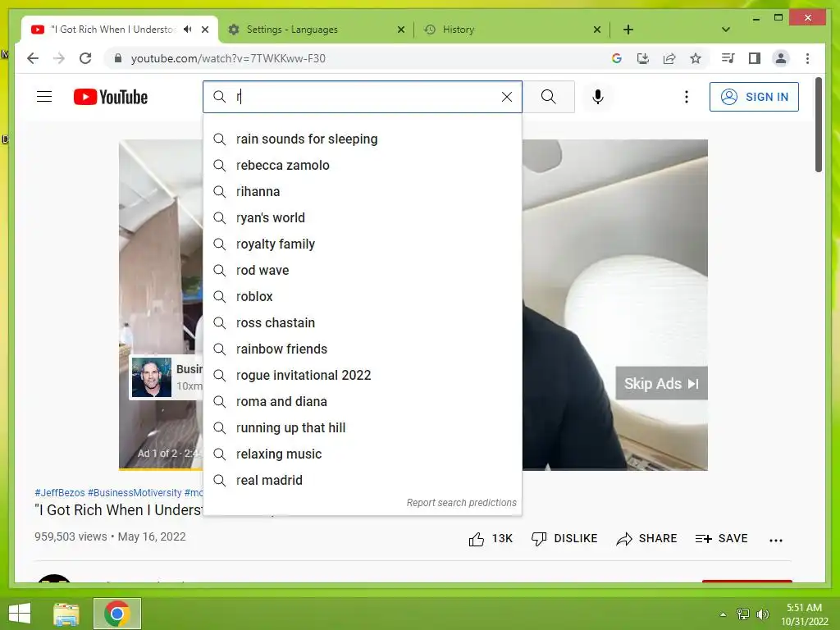The width and height of the screenshot is (840, 630).
Task: Click the DISLIKE button
Action: [564, 539]
